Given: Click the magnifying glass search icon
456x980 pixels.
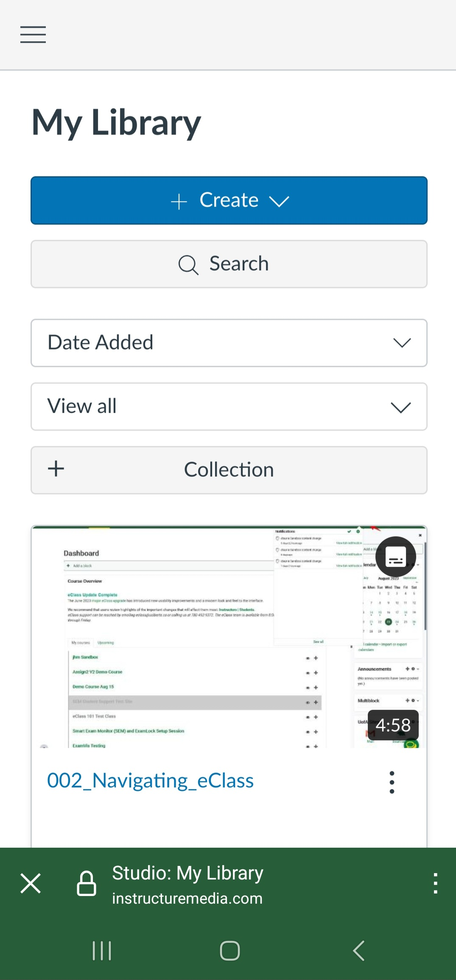Looking at the screenshot, I should (188, 265).
